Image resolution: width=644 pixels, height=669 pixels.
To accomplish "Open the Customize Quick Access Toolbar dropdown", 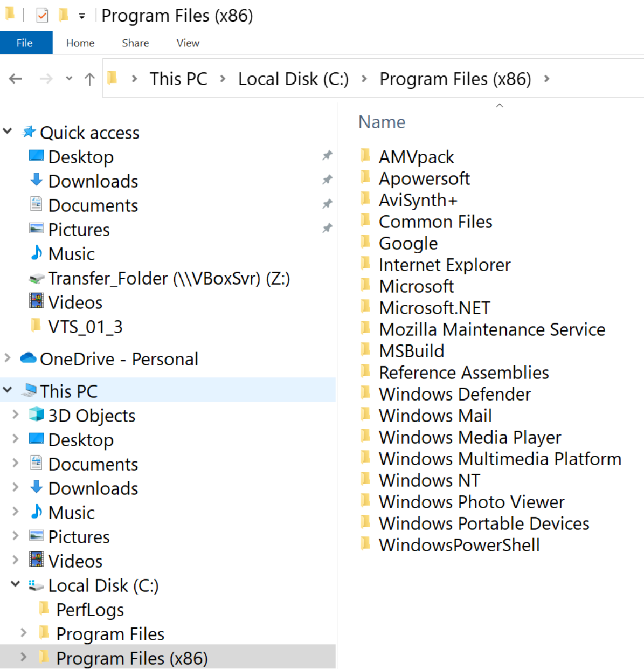I will [x=82, y=17].
